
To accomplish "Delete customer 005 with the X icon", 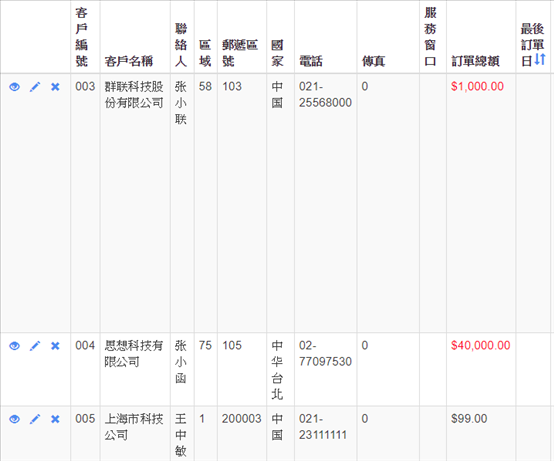I will click(x=55, y=419).
